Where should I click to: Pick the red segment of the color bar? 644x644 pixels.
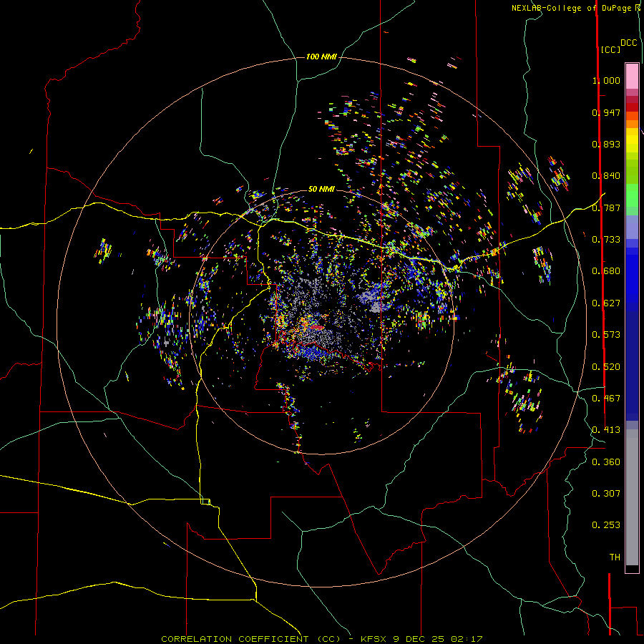coord(632,107)
